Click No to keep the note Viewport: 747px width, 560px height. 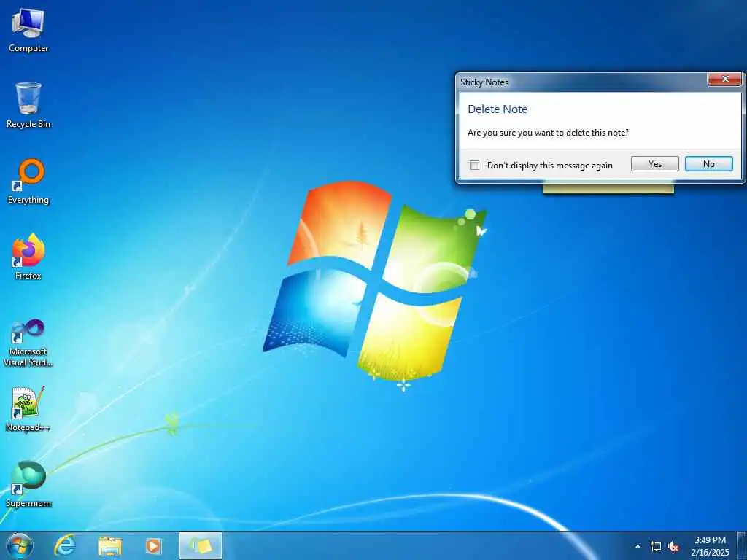(x=709, y=164)
